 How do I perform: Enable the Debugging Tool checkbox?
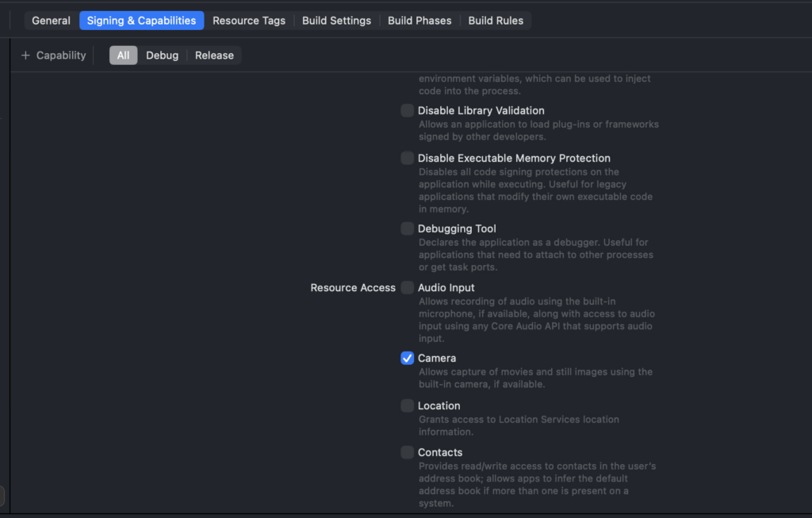tap(408, 229)
